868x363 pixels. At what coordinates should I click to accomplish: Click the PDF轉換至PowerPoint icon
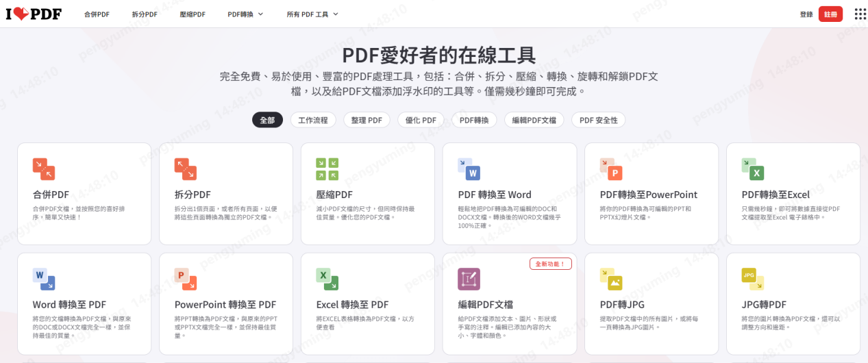[x=610, y=169]
